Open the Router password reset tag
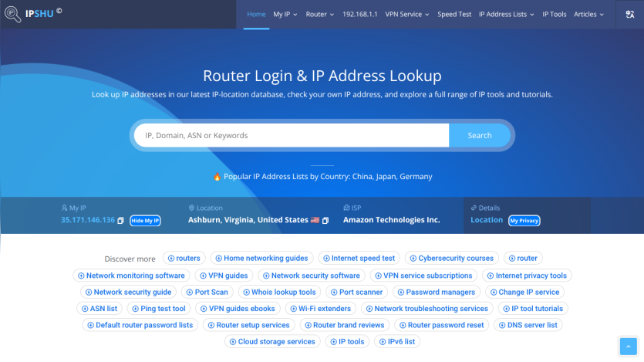 click(x=441, y=325)
